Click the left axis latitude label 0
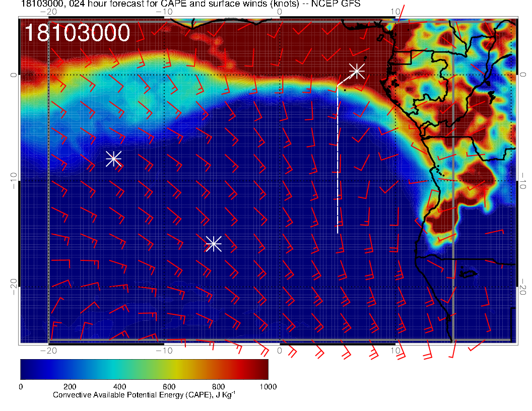This screenshot has width=532, height=411. [x=13, y=75]
